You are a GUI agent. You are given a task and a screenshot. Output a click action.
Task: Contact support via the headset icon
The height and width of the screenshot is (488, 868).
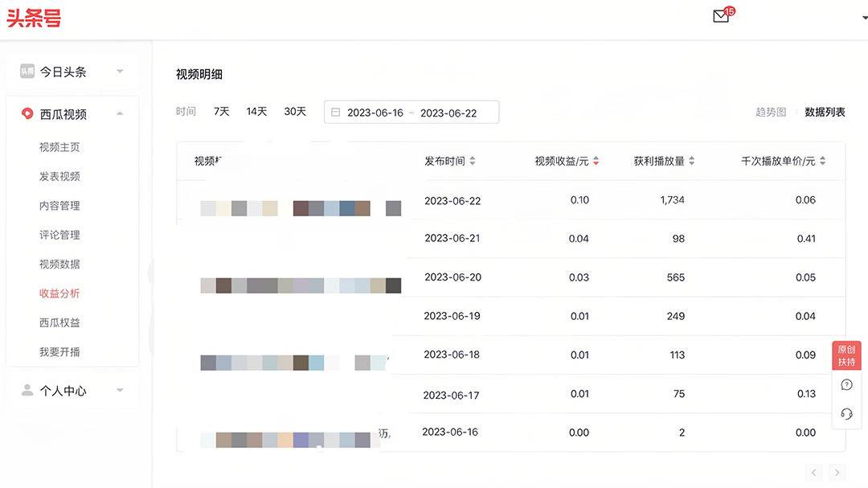coord(846,413)
